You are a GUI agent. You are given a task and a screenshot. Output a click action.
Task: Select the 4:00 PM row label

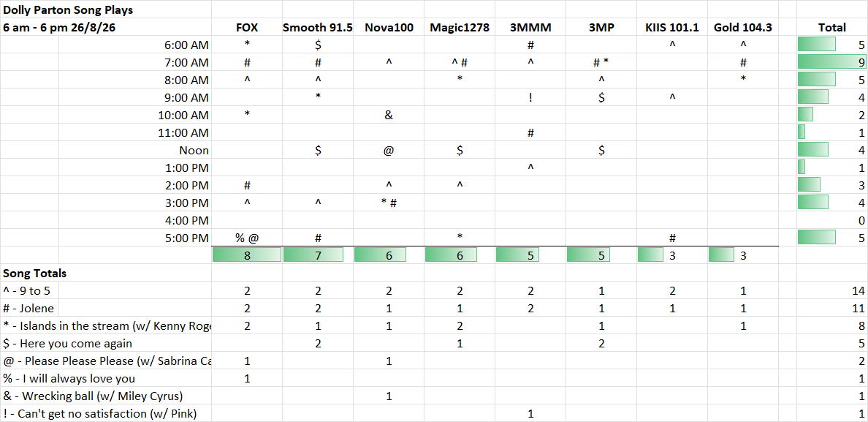click(186, 220)
